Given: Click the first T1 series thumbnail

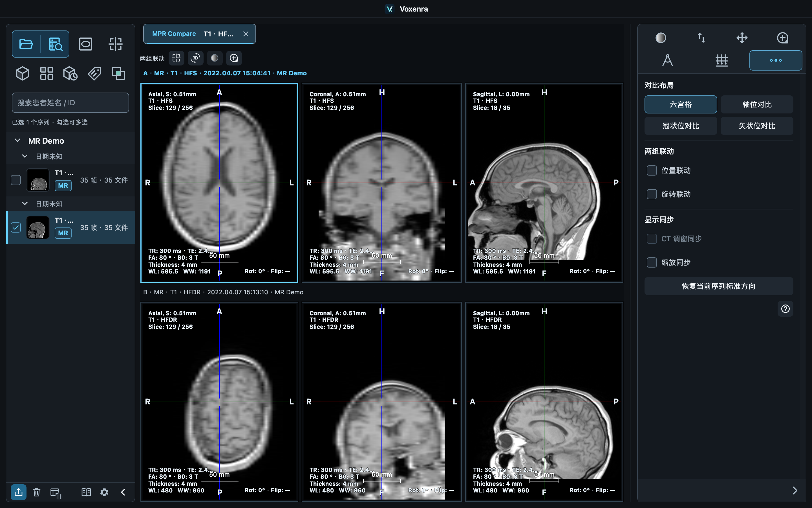Looking at the screenshot, I should [x=37, y=180].
